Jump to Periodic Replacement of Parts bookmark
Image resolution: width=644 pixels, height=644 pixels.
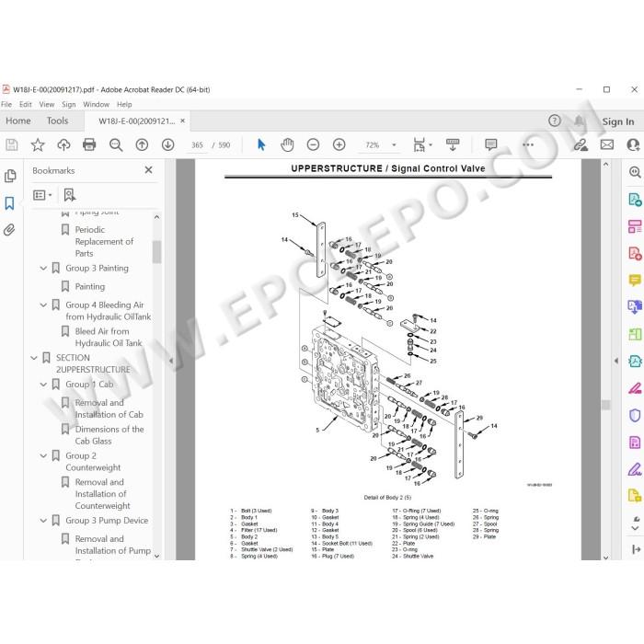tap(104, 241)
